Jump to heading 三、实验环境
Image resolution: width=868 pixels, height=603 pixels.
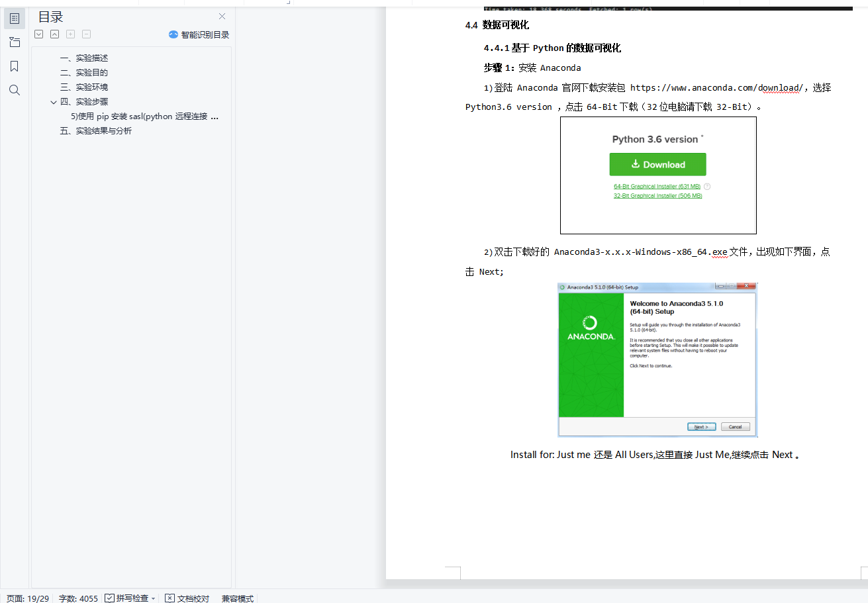[84, 87]
